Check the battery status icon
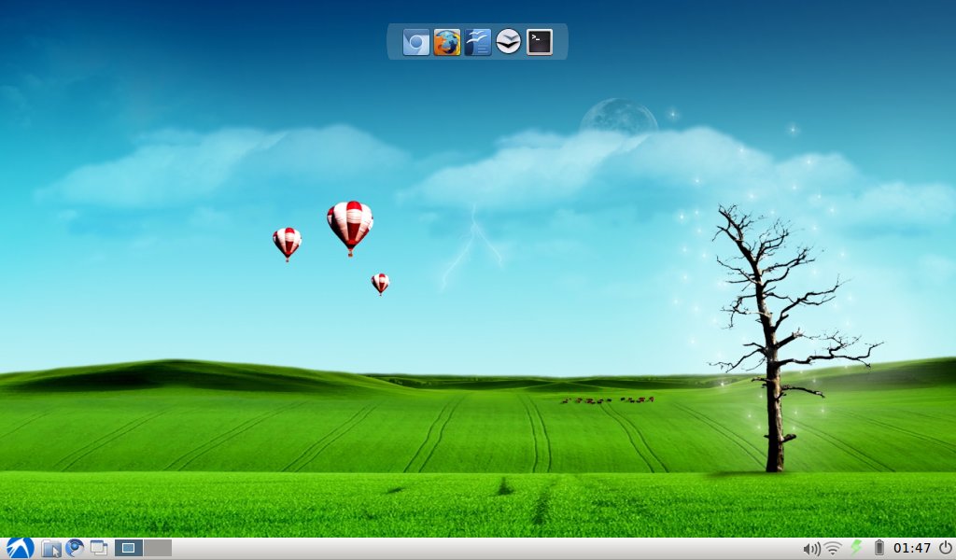 pos(879,548)
